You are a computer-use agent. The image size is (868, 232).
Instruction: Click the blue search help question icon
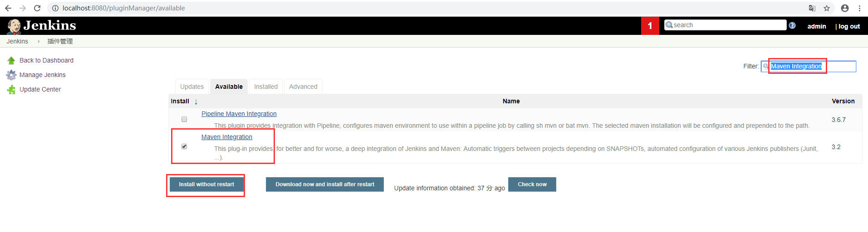[x=792, y=25]
